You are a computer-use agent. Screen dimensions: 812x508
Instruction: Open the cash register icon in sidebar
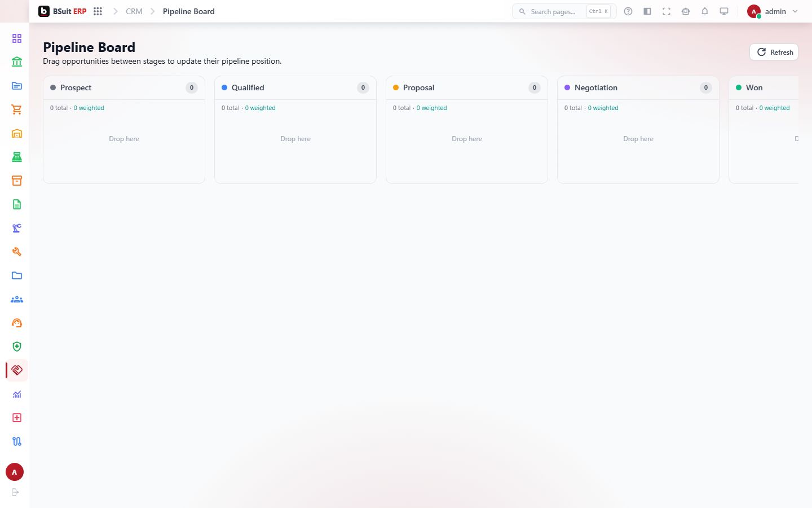point(17,157)
